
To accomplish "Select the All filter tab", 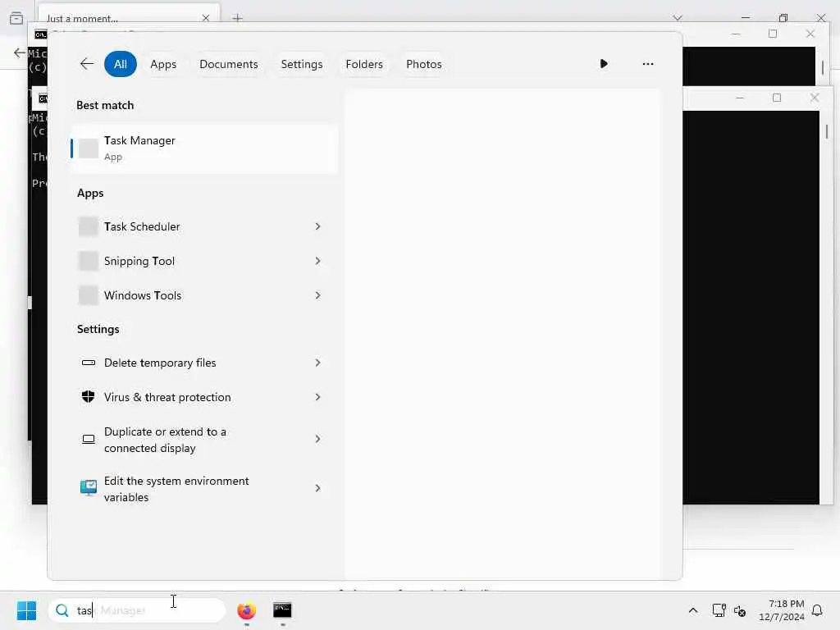I will click(120, 64).
